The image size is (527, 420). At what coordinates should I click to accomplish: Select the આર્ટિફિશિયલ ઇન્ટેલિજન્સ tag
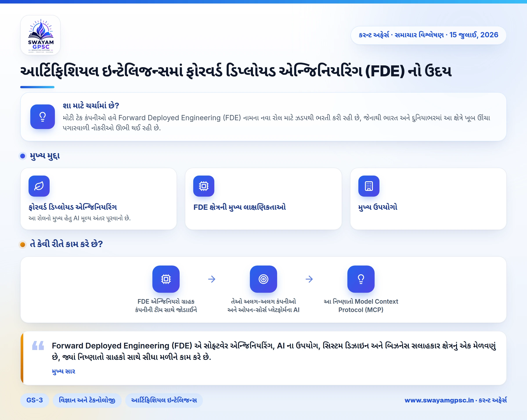pyautogui.click(x=164, y=400)
